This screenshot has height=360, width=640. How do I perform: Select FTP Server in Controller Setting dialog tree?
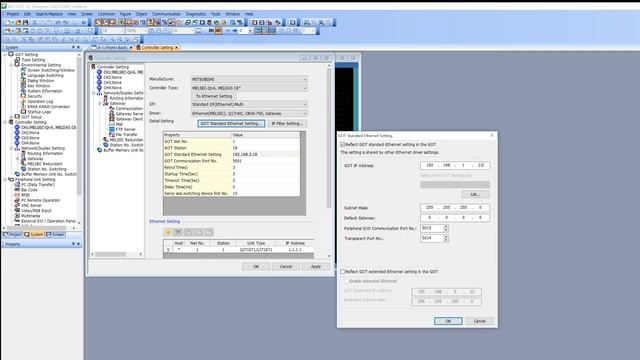click(x=125, y=129)
